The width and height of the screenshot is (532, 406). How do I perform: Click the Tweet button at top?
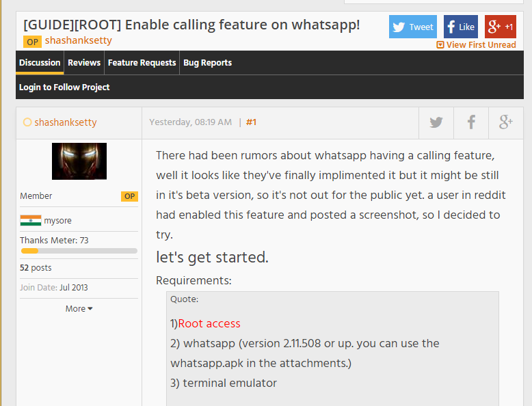pyautogui.click(x=413, y=27)
